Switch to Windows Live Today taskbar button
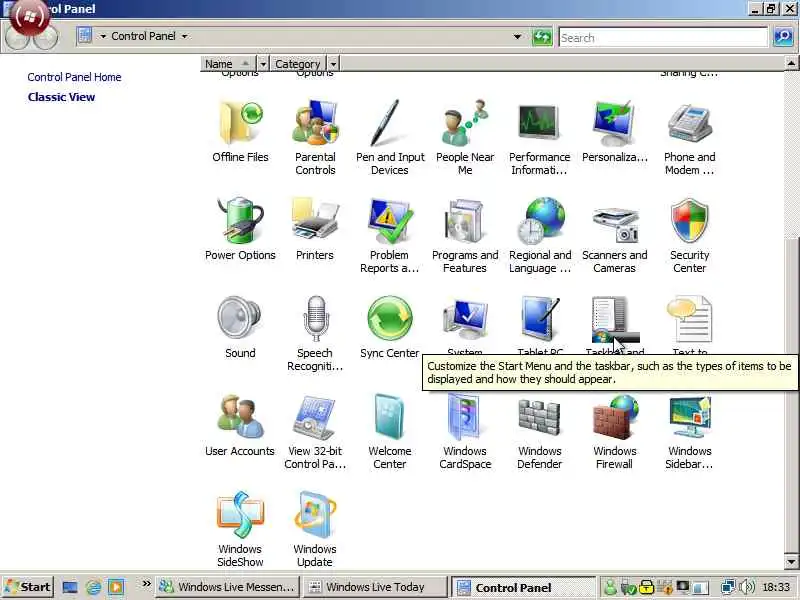This screenshot has width=800, height=600. pos(376,587)
